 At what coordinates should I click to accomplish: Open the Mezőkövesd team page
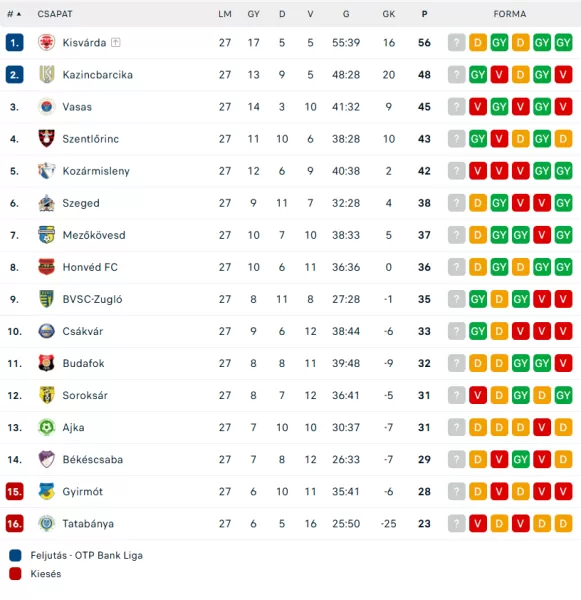click(x=94, y=235)
